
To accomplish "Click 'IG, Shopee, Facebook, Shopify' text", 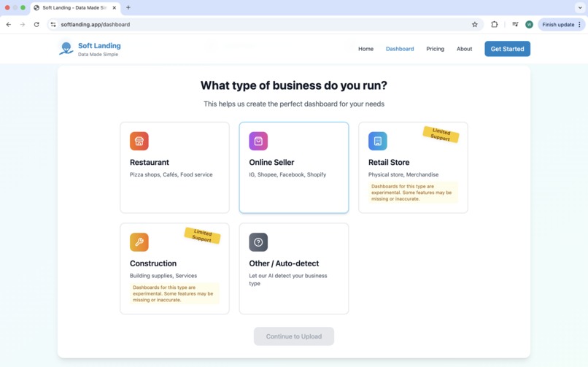I will (x=287, y=174).
